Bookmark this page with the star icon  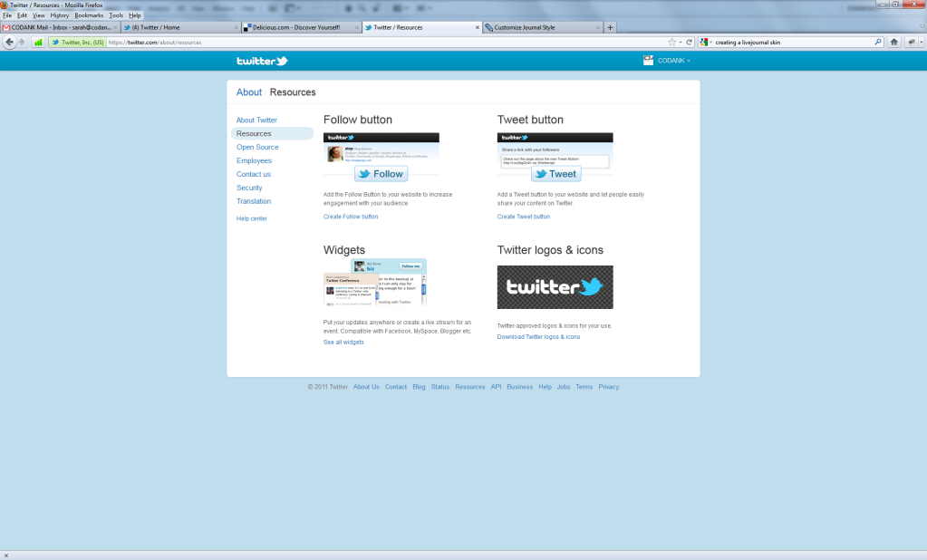point(671,42)
